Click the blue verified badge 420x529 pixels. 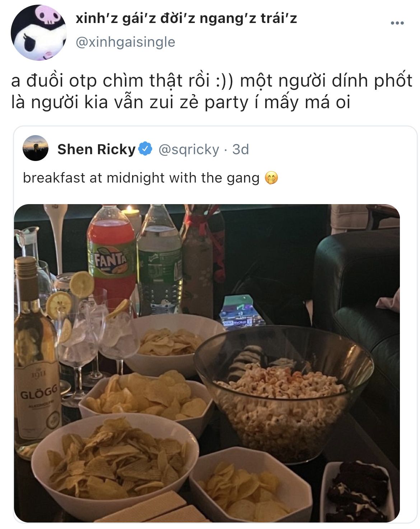[145, 149]
